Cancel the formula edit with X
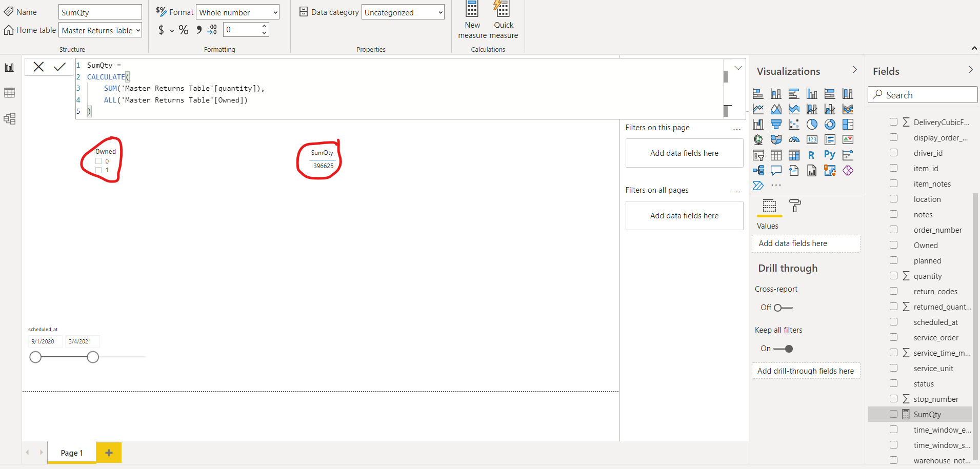Image resolution: width=980 pixels, height=469 pixels. (38, 67)
